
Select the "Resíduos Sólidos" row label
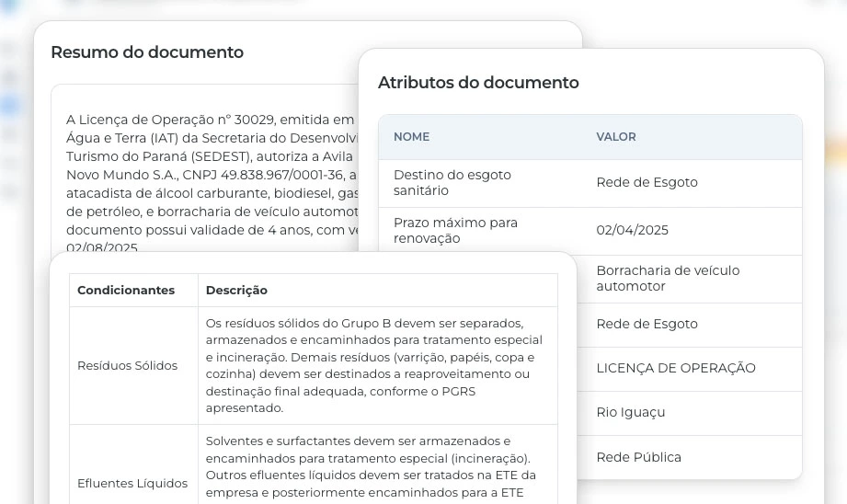[127, 365]
